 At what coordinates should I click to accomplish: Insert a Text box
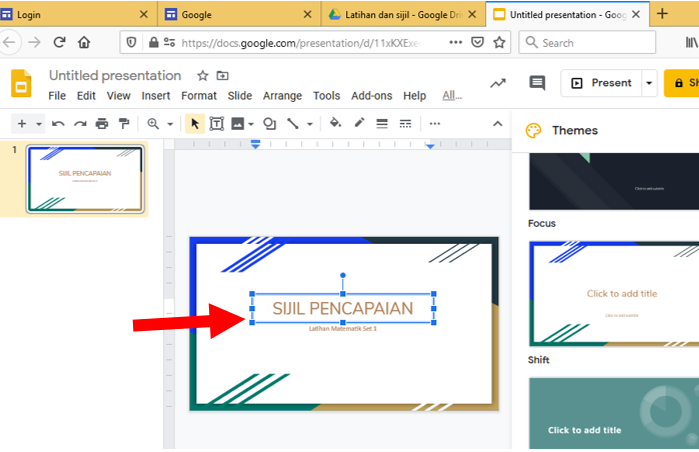pyautogui.click(x=217, y=124)
